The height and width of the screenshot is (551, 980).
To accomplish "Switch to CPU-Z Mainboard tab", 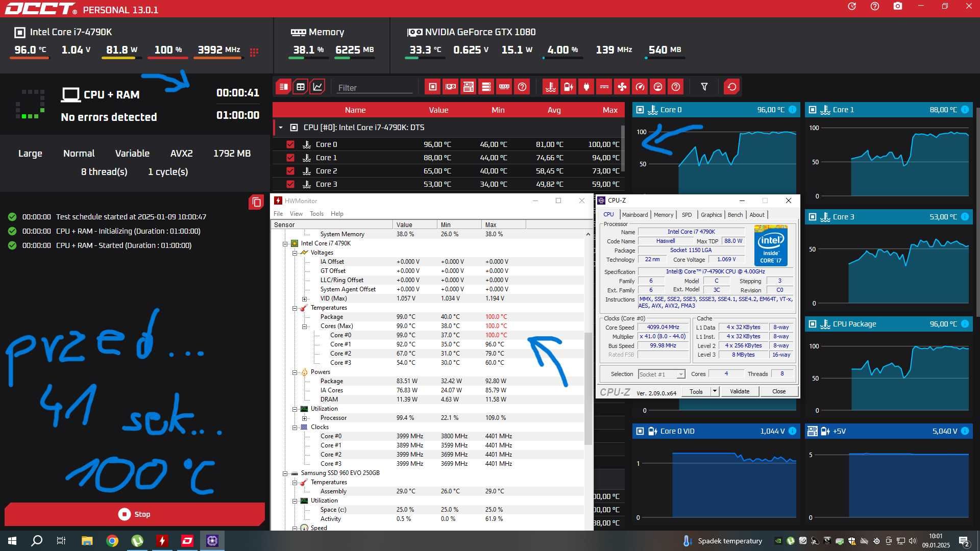I will [x=635, y=215].
